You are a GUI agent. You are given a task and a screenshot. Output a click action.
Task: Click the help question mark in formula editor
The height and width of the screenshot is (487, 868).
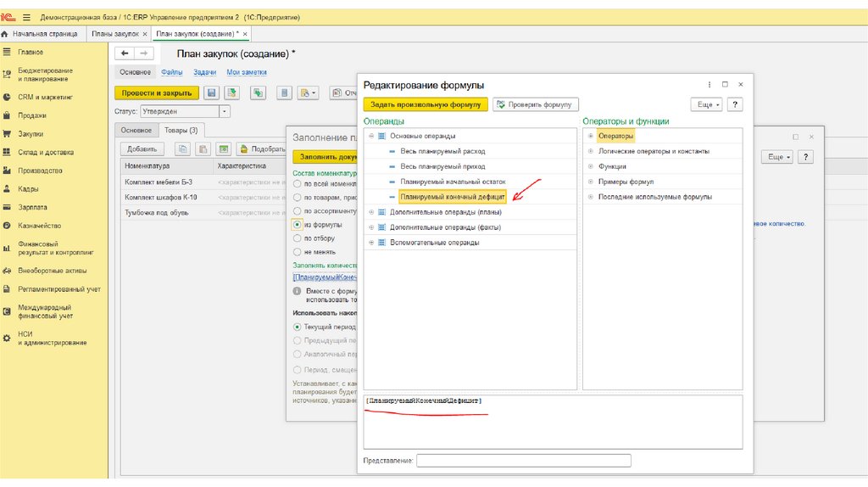pos(735,104)
